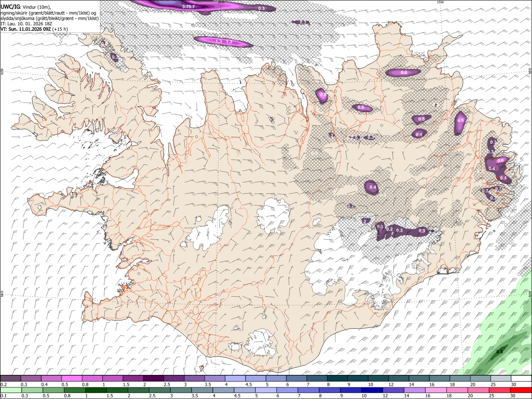Click the Hofsjökull white glacier area

[273, 215]
